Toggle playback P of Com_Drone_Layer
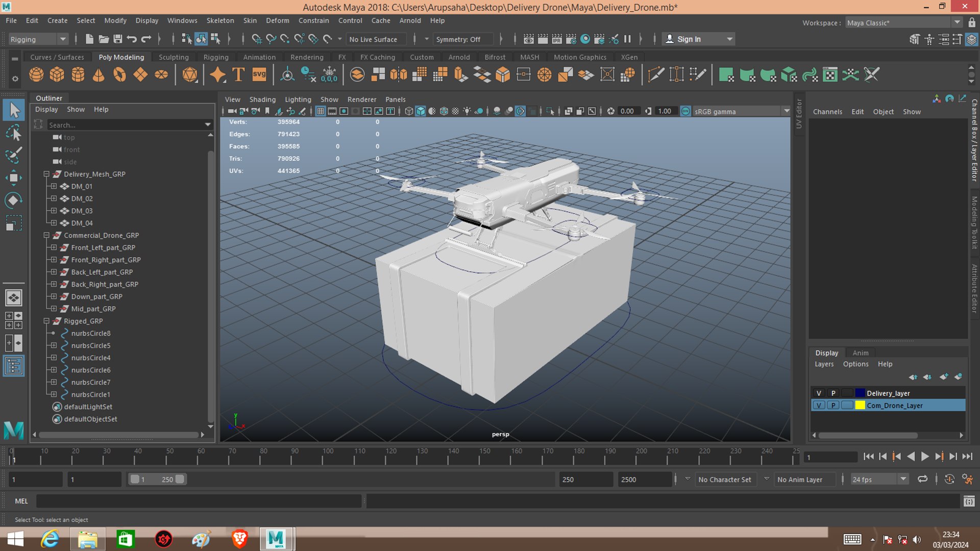This screenshot has height=551, width=980. tap(833, 406)
